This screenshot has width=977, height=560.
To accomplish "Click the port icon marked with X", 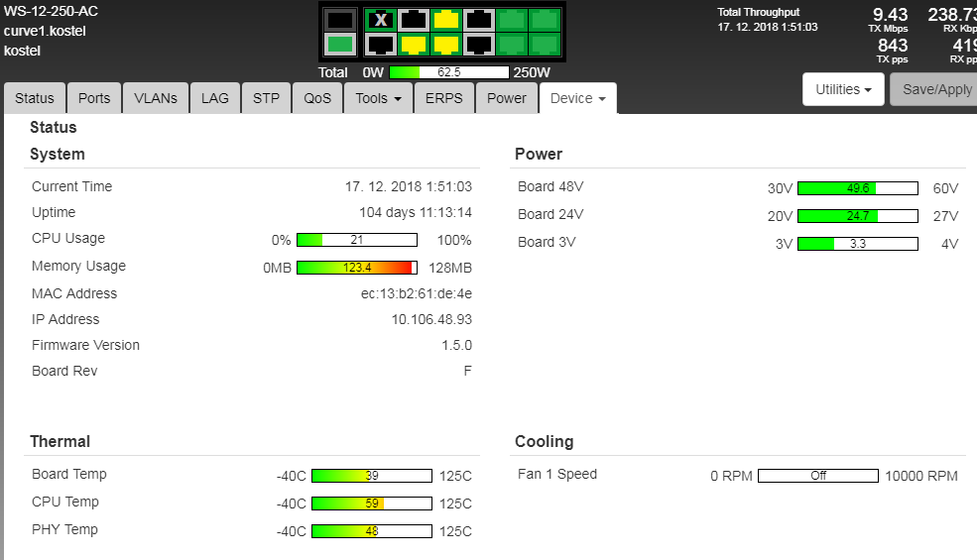I will coord(380,20).
